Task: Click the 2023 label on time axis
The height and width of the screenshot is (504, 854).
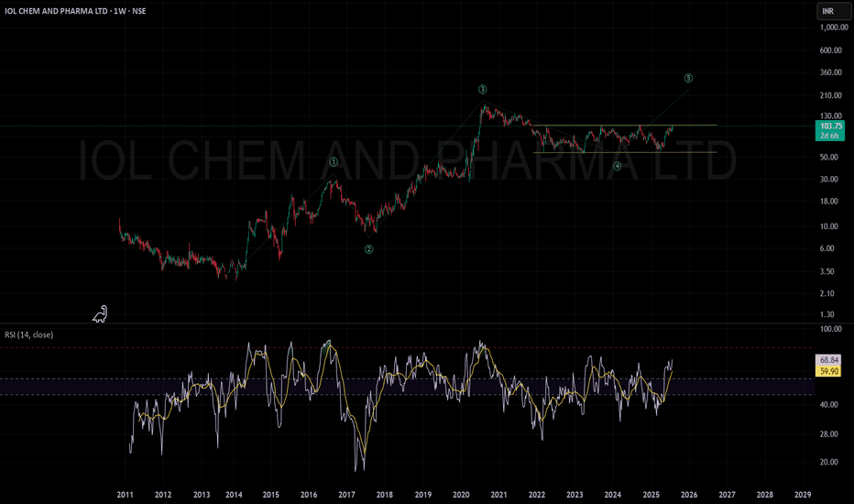Action: coord(575,495)
